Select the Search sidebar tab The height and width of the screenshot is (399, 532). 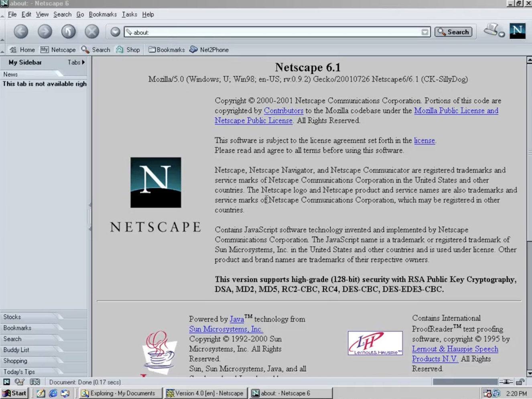[x=32, y=339]
